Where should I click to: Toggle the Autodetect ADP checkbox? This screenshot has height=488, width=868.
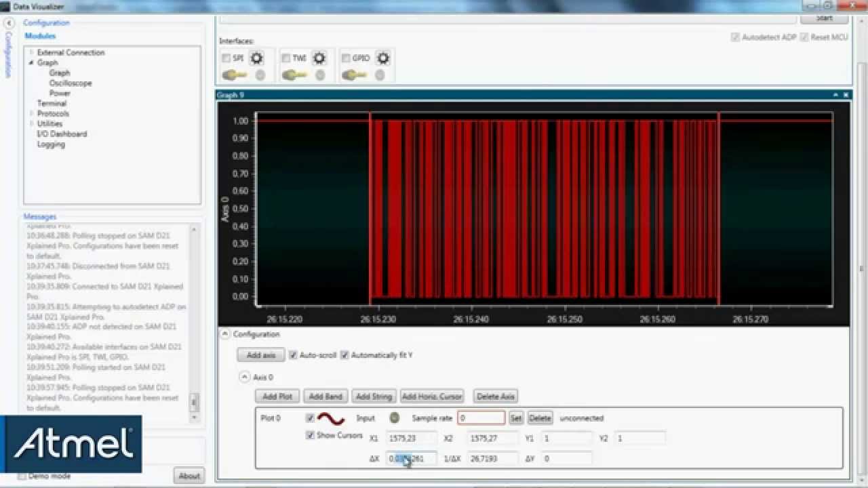(x=735, y=37)
